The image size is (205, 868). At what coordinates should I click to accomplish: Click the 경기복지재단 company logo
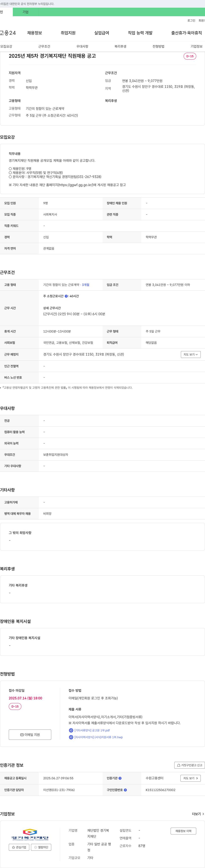30,835
